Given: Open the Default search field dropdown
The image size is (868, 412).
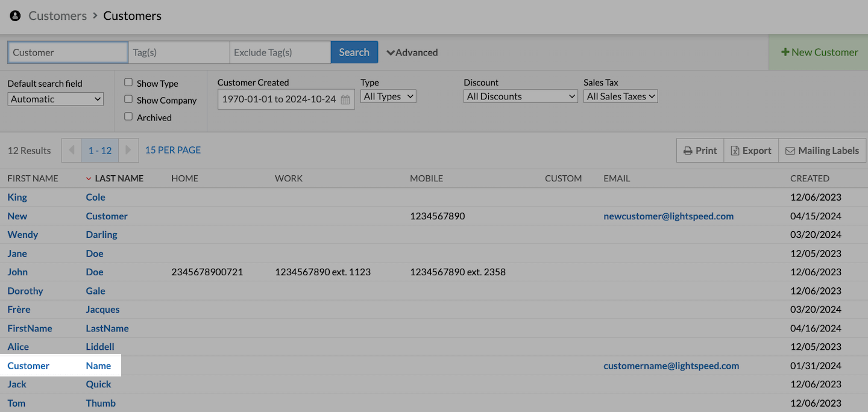Looking at the screenshot, I should 55,99.
